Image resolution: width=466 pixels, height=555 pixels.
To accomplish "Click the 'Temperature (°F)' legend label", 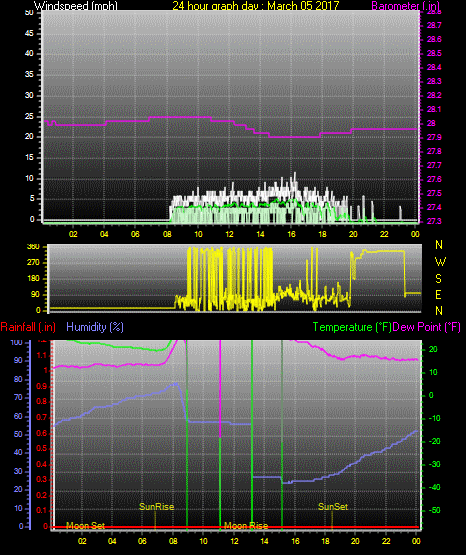I will click(x=352, y=327).
